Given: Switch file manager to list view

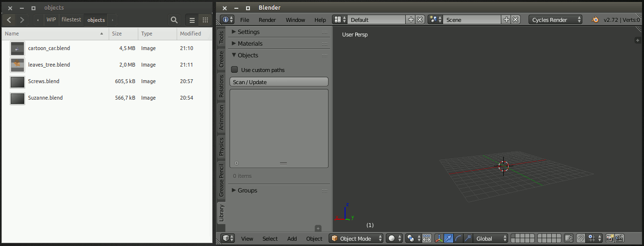Looking at the screenshot, I should click(192, 20).
